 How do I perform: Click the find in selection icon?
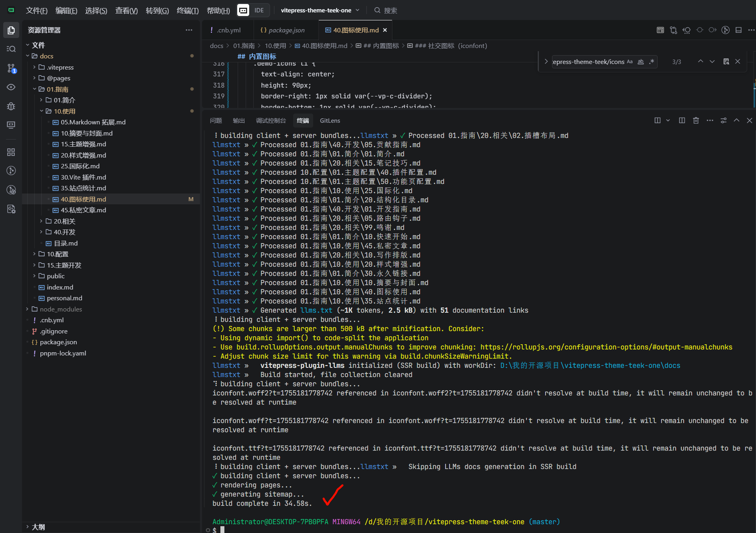(x=726, y=62)
